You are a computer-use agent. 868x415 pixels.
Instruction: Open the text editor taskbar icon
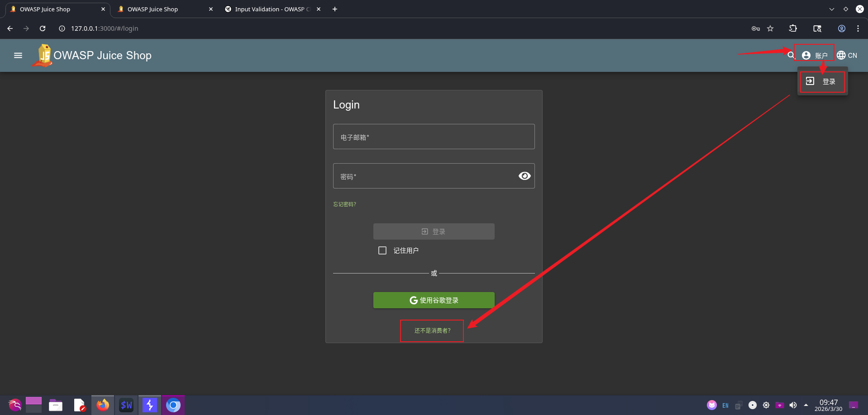coord(80,405)
